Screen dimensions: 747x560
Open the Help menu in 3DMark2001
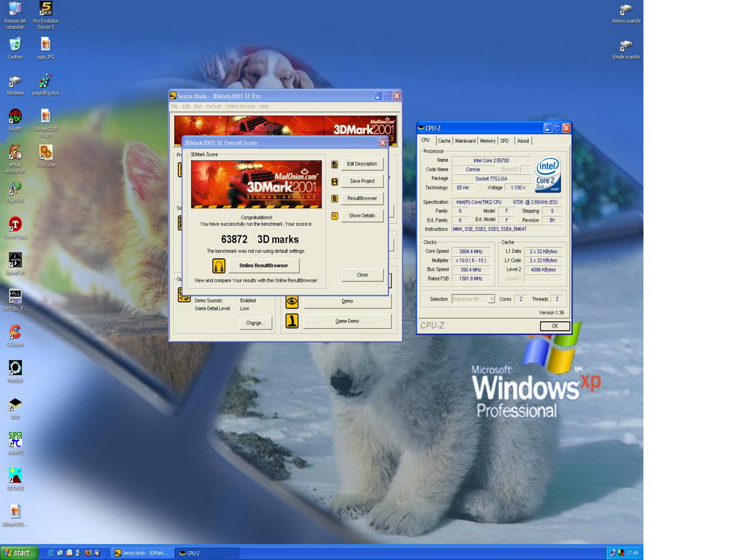(x=264, y=106)
